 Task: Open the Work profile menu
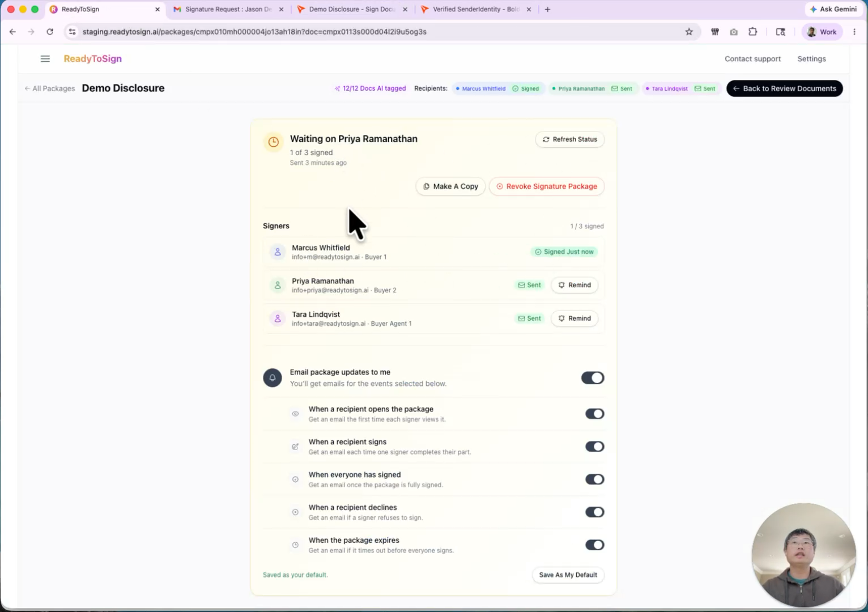822,32
